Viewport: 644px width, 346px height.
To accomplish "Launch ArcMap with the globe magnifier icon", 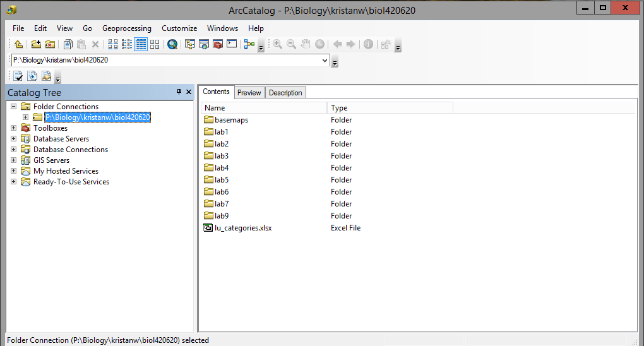I will [x=172, y=44].
